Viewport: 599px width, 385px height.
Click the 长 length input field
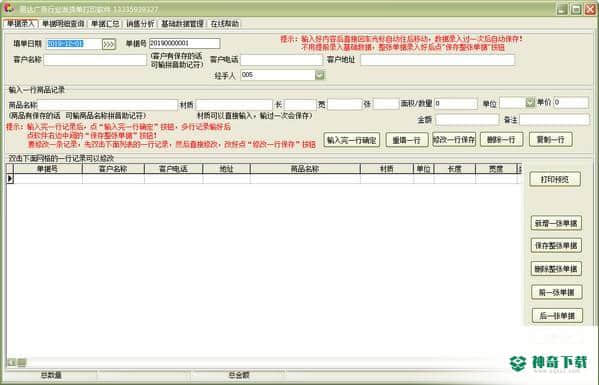tap(300, 104)
